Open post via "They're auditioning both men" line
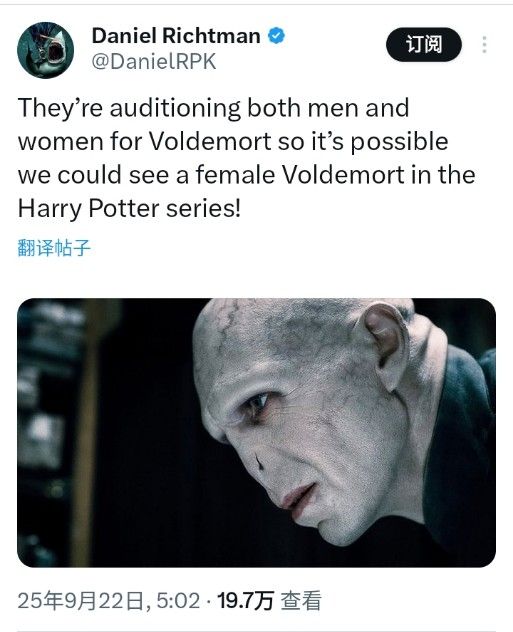 pos(214,108)
